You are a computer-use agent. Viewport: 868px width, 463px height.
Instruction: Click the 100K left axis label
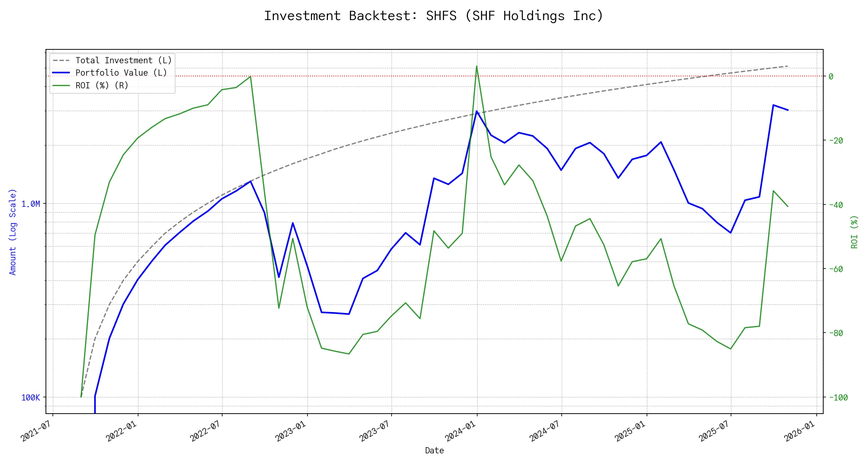(x=30, y=397)
